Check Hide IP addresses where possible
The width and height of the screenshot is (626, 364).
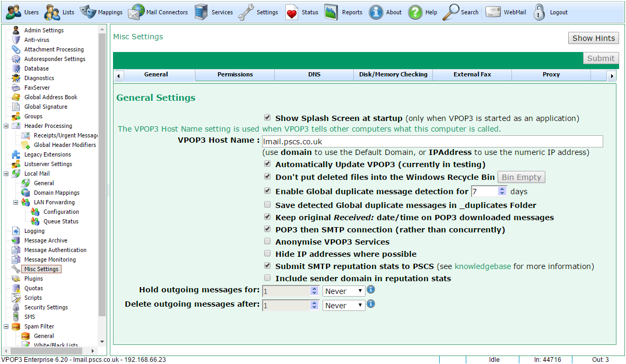(x=267, y=254)
